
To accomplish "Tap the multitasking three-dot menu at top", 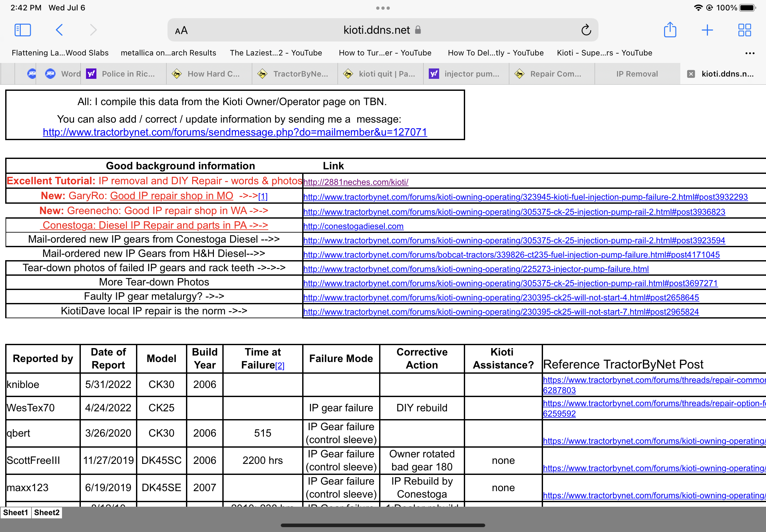I will pos(383,8).
